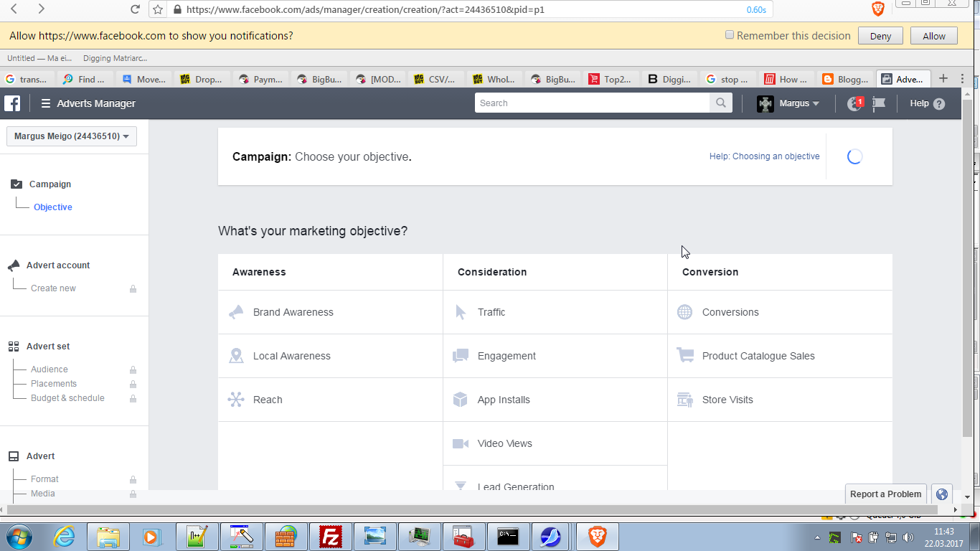Click the location pin icon beside Local Awareness
The width and height of the screenshot is (980, 551).
(x=236, y=356)
